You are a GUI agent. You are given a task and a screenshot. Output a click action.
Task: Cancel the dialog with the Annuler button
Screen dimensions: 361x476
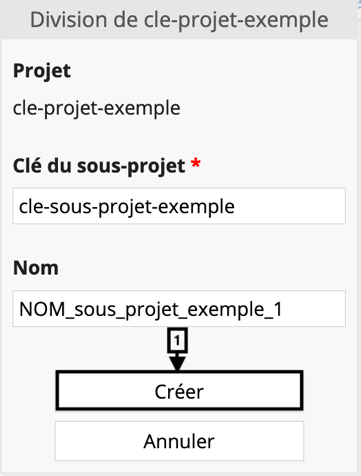[179, 441]
